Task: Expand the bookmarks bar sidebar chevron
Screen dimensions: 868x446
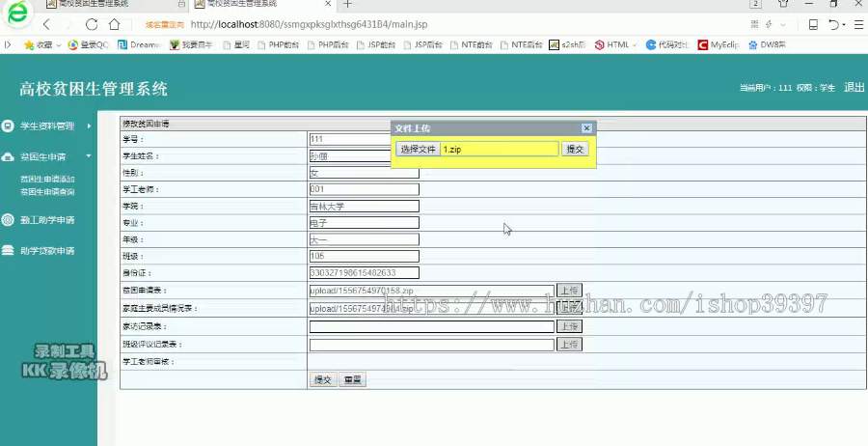Action: [7, 44]
